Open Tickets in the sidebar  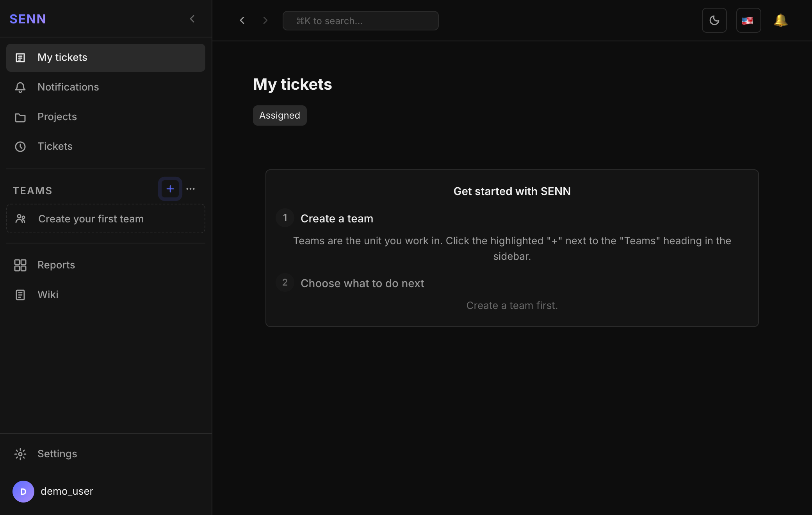(106, 147)
